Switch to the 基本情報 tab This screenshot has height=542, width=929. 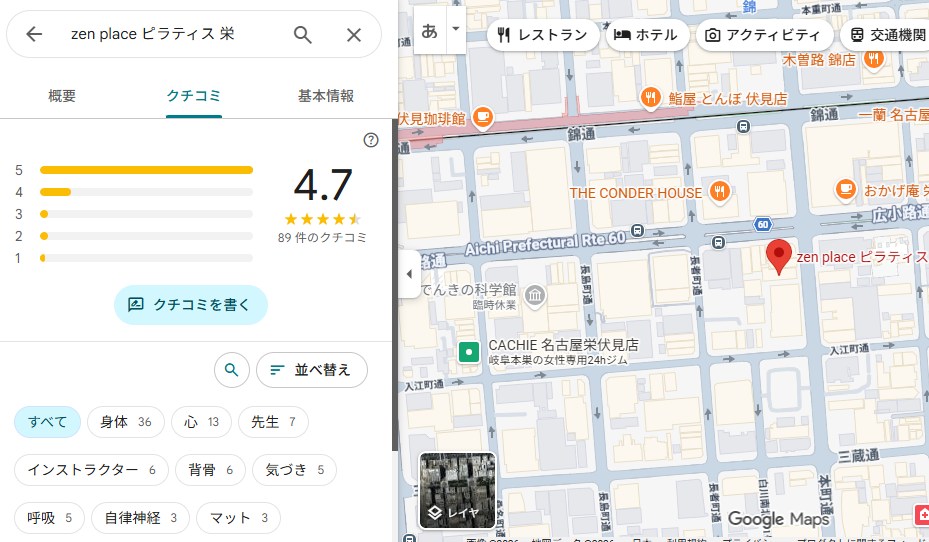326,96
